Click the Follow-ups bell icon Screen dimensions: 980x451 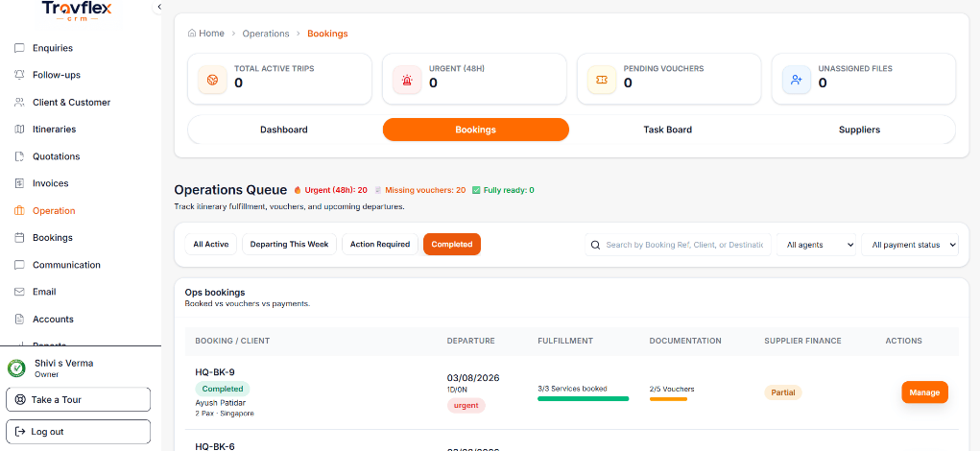tap(19, 75)
